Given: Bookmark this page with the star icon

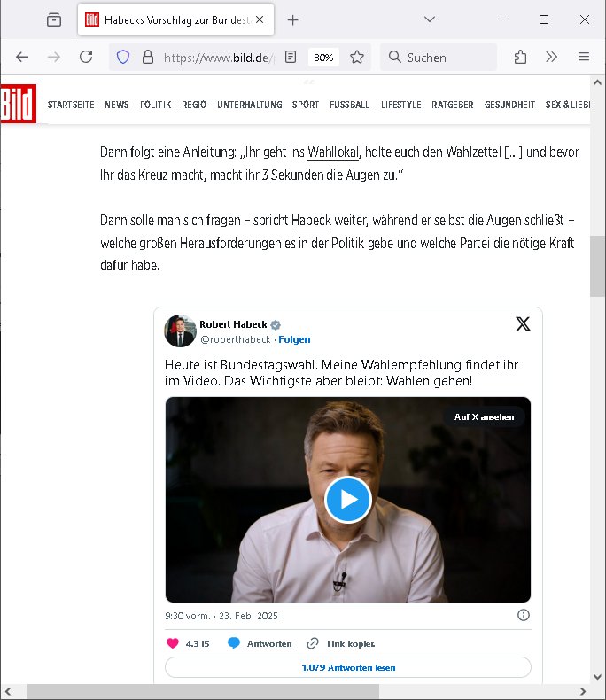Looking at the screenshot, I should tap(357, 57).
